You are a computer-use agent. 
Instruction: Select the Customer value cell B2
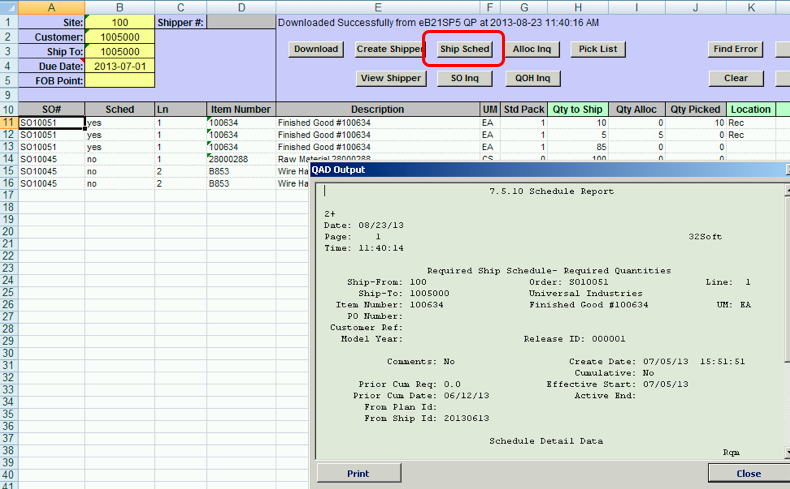[x=120, y=37]
